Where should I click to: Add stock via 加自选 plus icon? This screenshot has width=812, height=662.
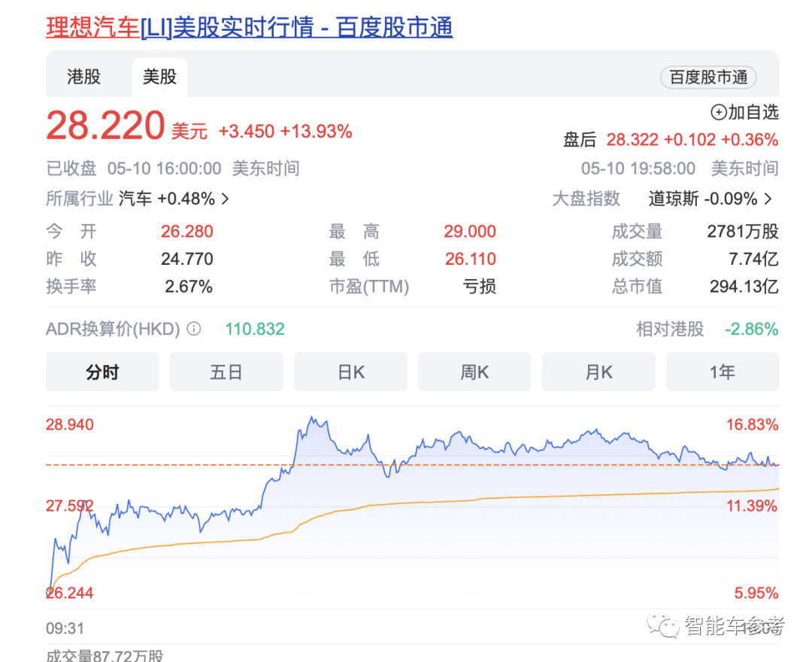pos(718,112)
